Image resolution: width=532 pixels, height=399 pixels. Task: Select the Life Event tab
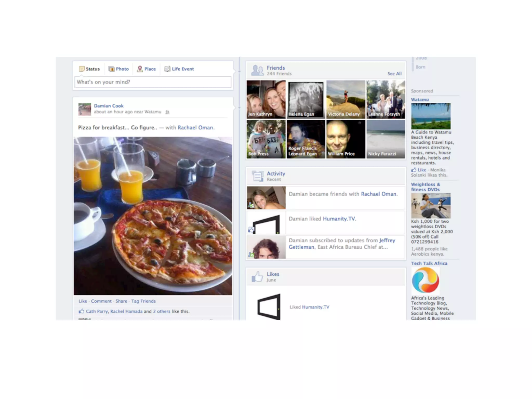pyautogui.click(x=179, y=69)
